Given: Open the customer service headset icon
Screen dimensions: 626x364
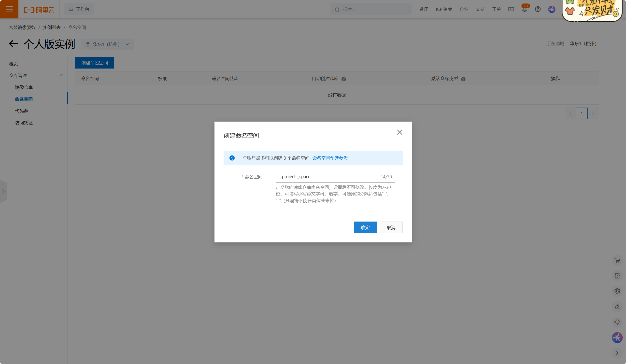Looking at the screenshot, I should coord(617,322).
